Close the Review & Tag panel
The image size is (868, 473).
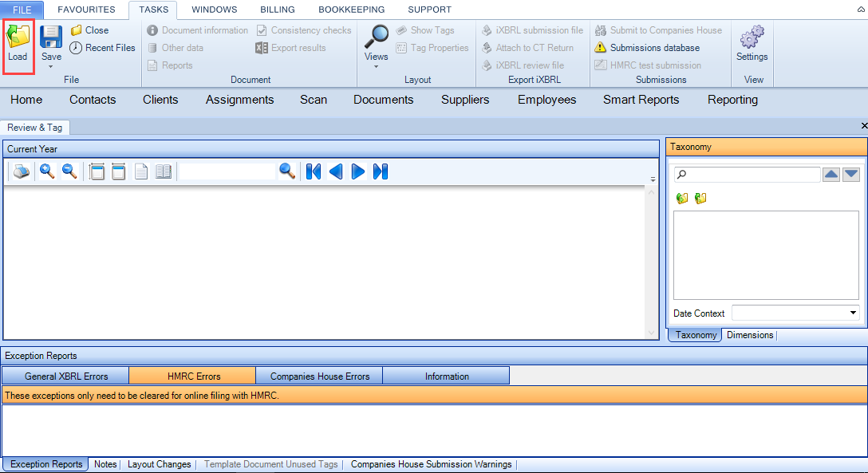864,126
